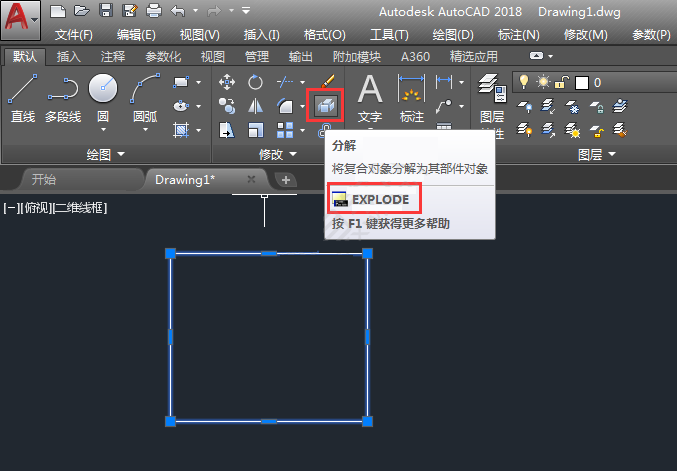The width and height of the screenshot is (677, 471).
Task: Click the Save icon in quick access toolbar
Action: click(x=106, y=10)
